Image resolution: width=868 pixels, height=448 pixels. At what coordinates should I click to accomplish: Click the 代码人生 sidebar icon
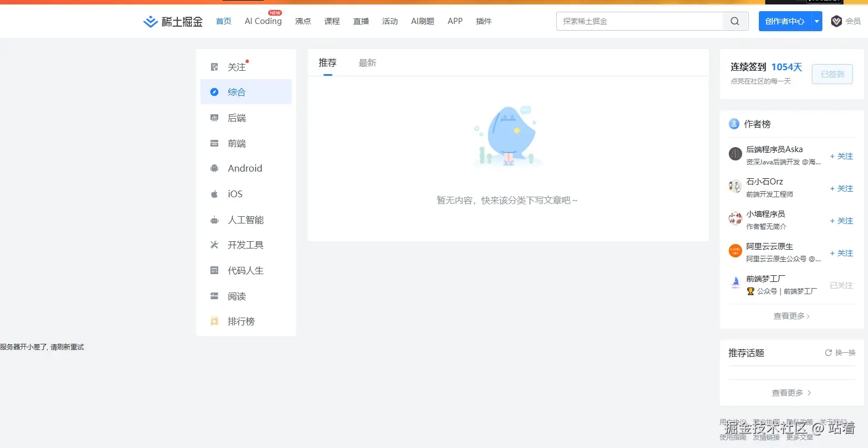click(x=214, y=270)
